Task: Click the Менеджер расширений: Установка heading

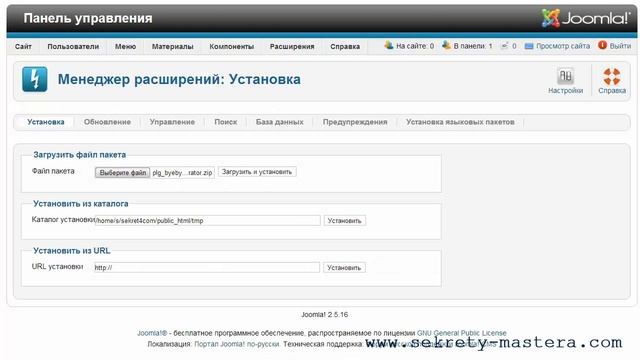Action: pyautogui.click(x=179, y=79)
